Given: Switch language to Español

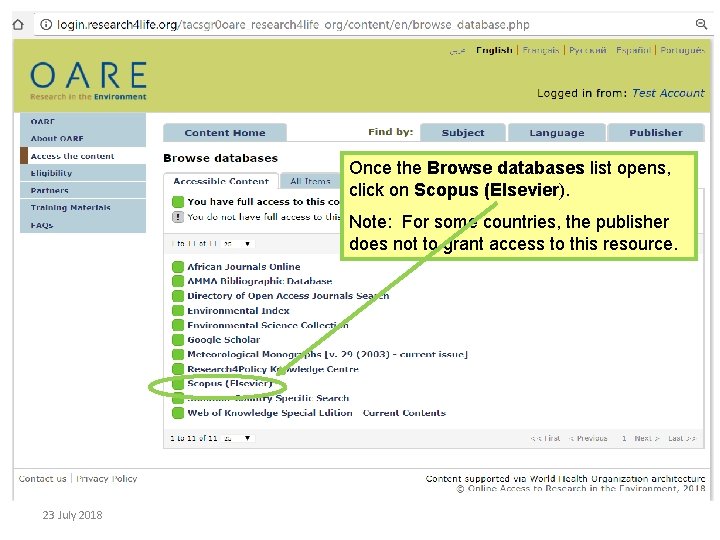Looking at the screenshot, I should 634,50.
